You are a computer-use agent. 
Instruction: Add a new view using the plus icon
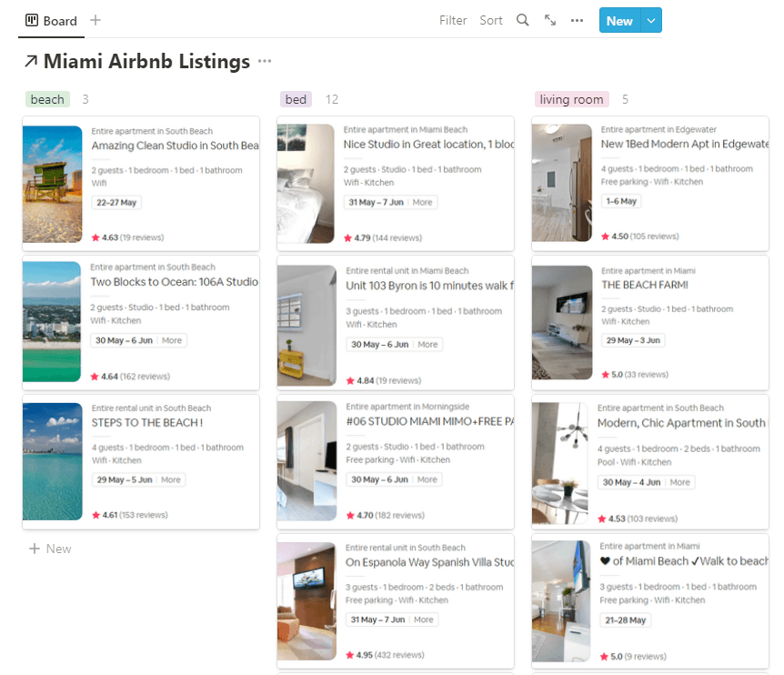click(95, 20)
